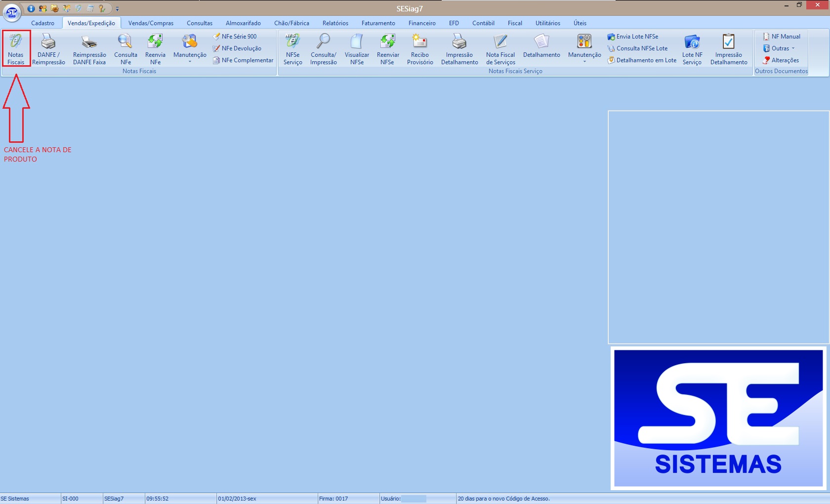Click the NFe Devolução button
This screenshot has width=830, height=504.
[x=241, y=48]
